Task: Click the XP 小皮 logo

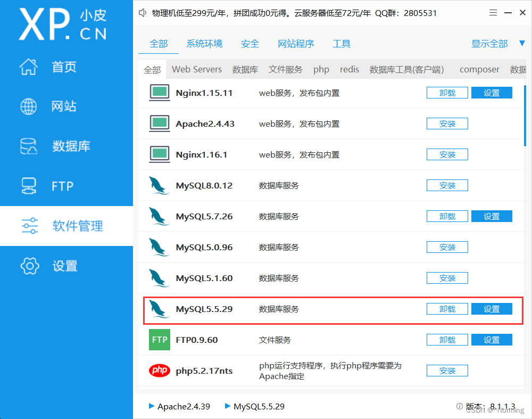Action: [x=63, y=24]
